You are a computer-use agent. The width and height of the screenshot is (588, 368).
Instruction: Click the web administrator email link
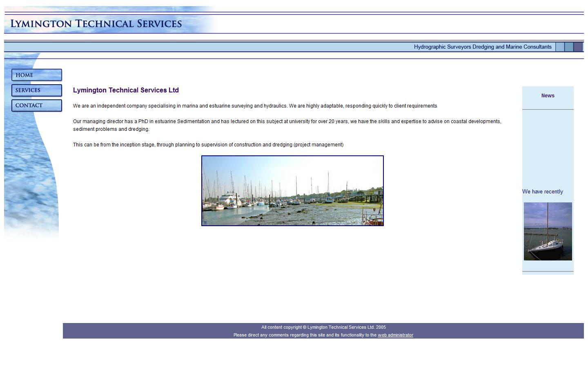coord(395,335)
